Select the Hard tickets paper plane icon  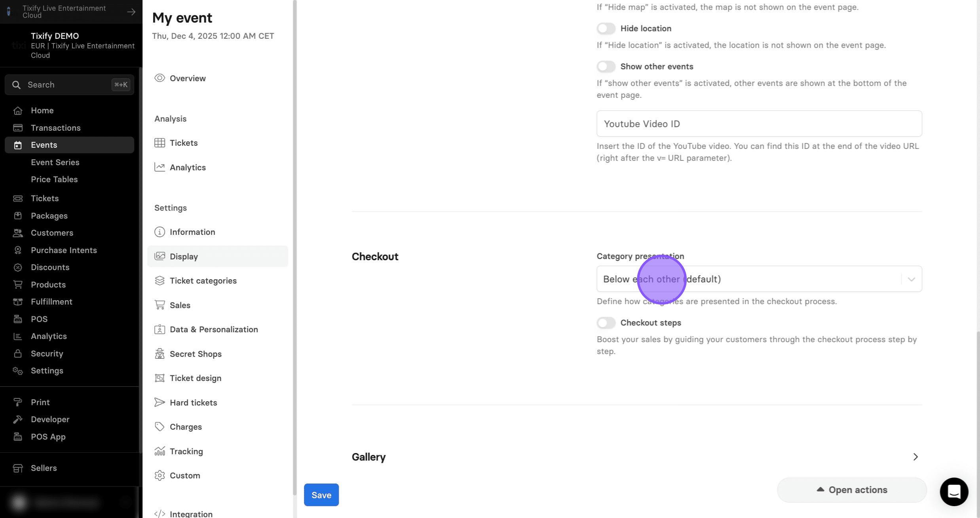160,402
